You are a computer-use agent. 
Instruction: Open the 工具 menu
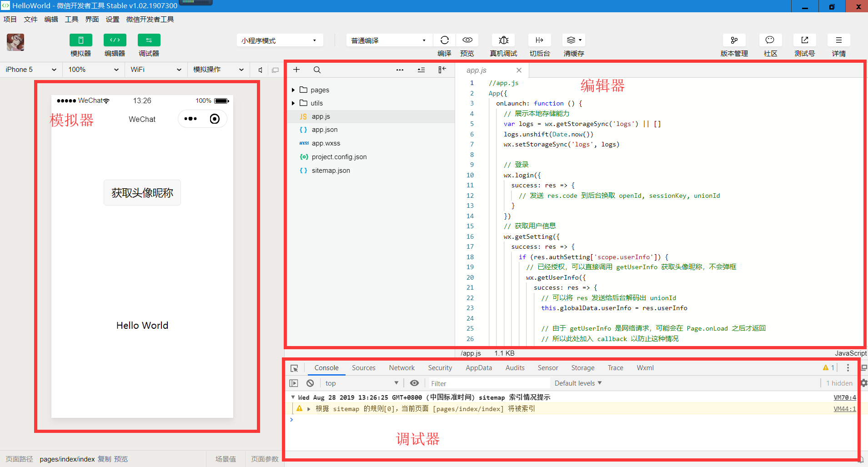click(x=71, y=19)
